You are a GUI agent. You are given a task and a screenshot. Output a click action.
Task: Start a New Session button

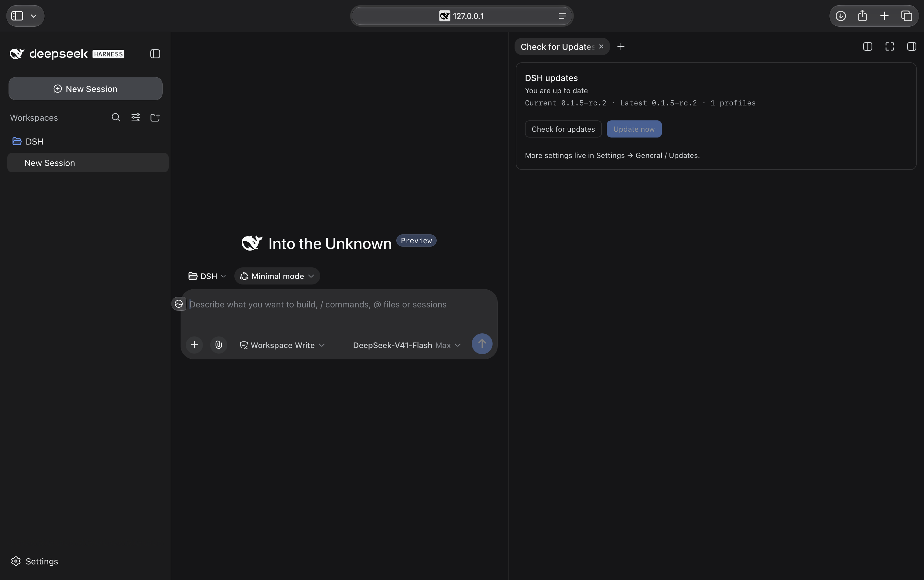[x=86, y=89]
